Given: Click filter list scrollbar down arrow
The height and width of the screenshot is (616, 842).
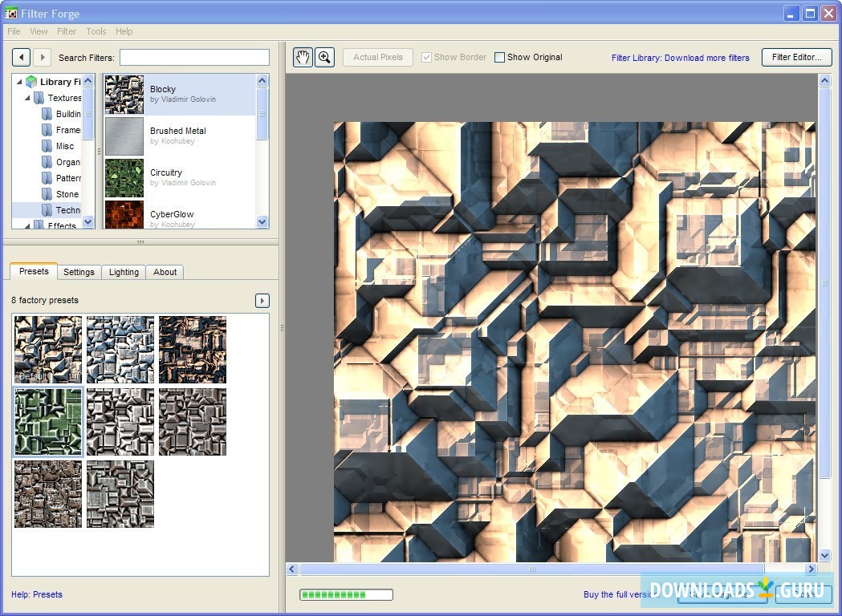Looking at the screenshot, I should point(262,221).
